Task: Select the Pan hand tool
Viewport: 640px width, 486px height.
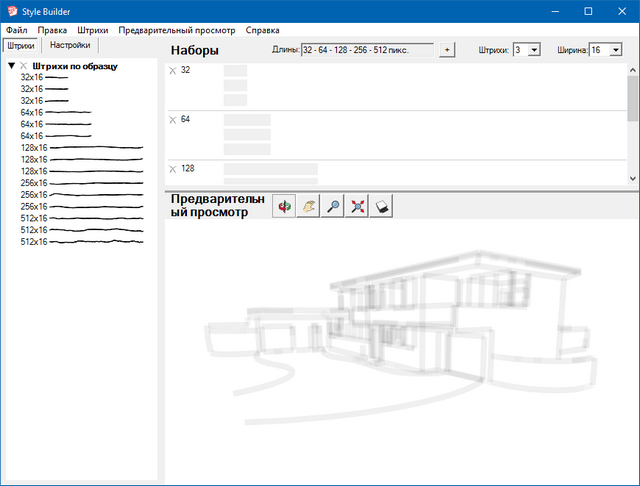Action: tap(308, 206)
